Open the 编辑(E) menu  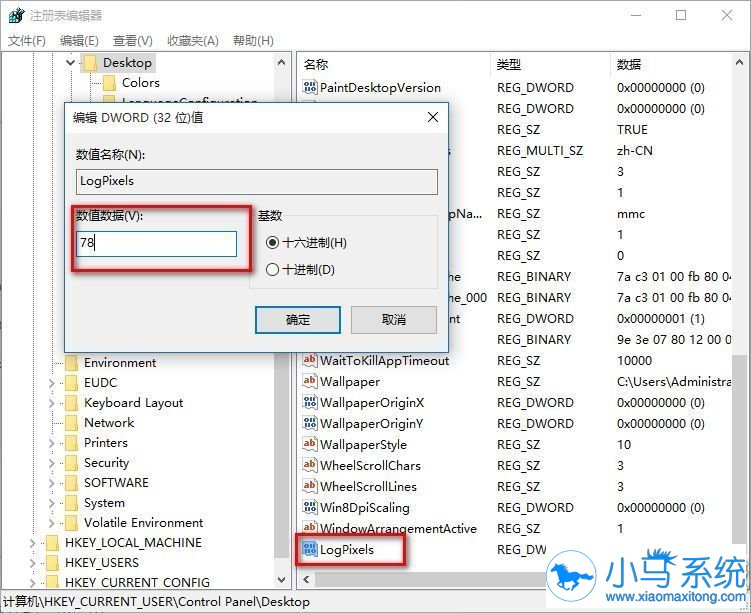coord(79,41)
